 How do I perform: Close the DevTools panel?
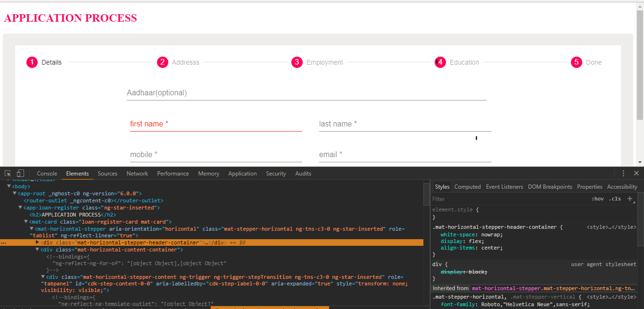coord(636,174)
